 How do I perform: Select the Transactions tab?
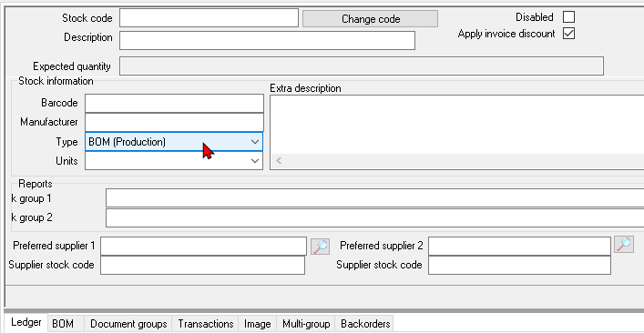click(205, 324)
